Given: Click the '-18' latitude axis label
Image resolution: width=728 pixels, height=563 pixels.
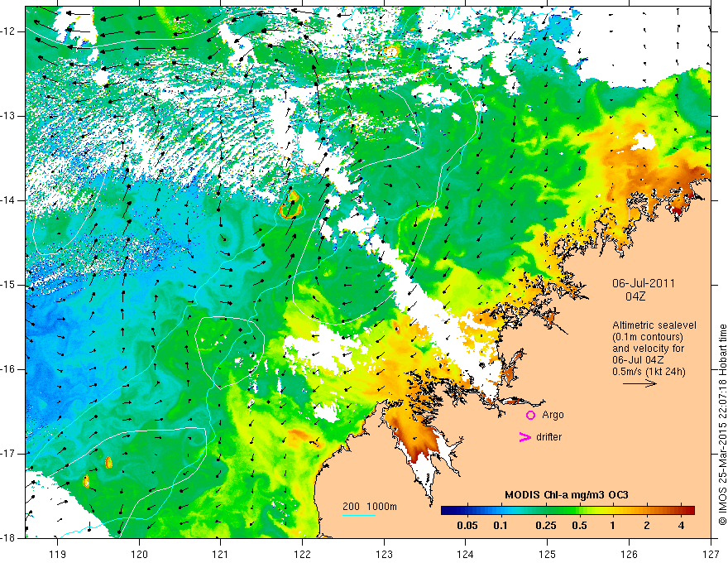Looking at the screenshot, I should coord(9,538).
